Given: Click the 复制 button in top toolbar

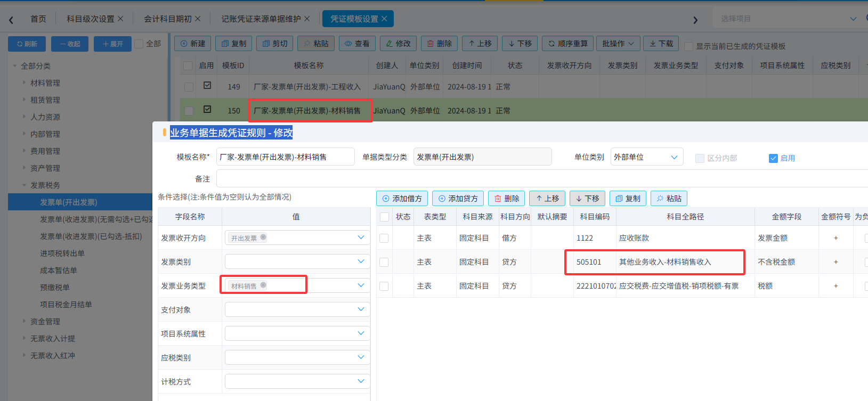Looking at the screenshot, I should click(x=234, y=44).
